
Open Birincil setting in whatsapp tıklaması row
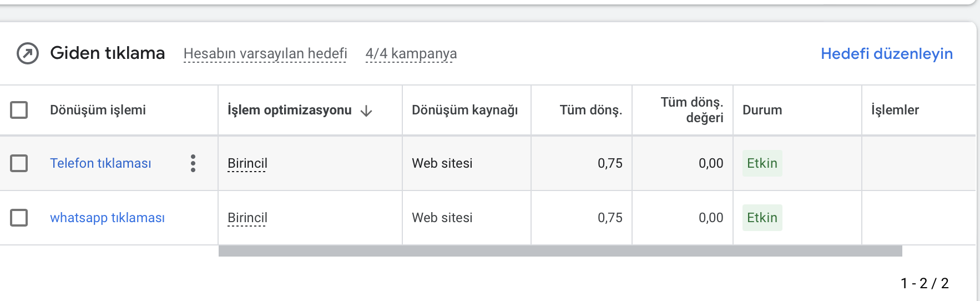(x=247, y=218)
